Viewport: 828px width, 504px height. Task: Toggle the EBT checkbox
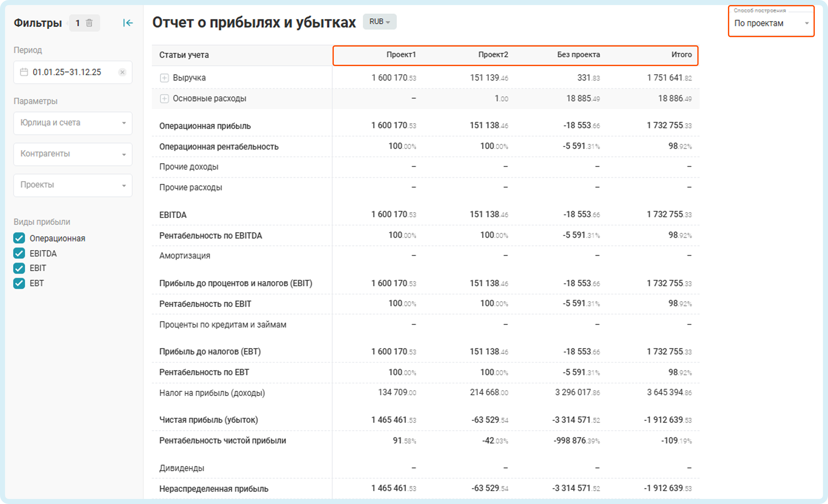tap(19, 283)
